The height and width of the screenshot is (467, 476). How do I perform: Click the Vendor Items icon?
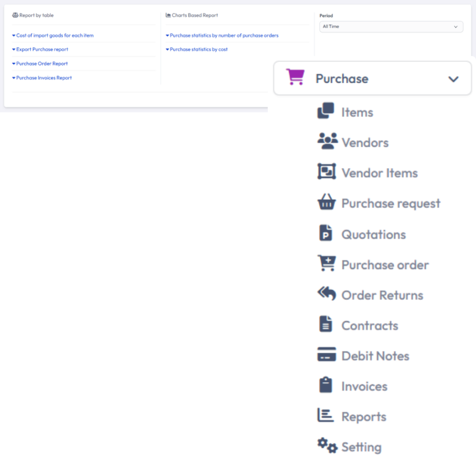(326, 172)
